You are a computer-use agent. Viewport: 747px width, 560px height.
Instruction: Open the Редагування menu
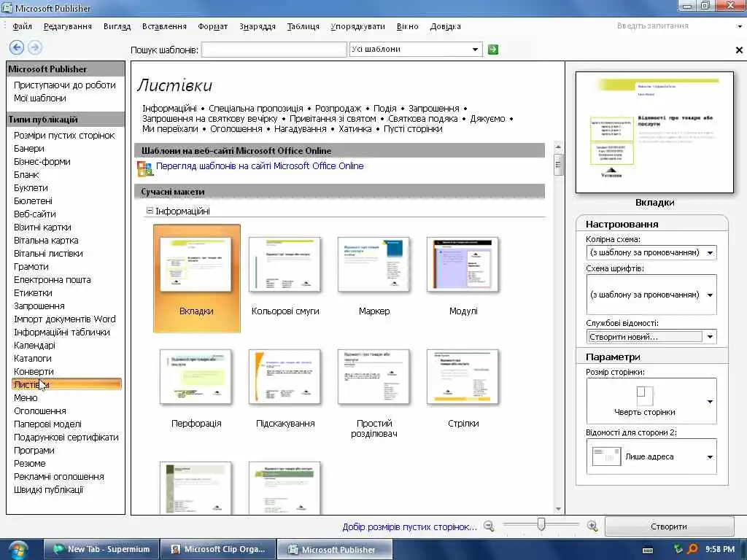(x=68, y=26)
